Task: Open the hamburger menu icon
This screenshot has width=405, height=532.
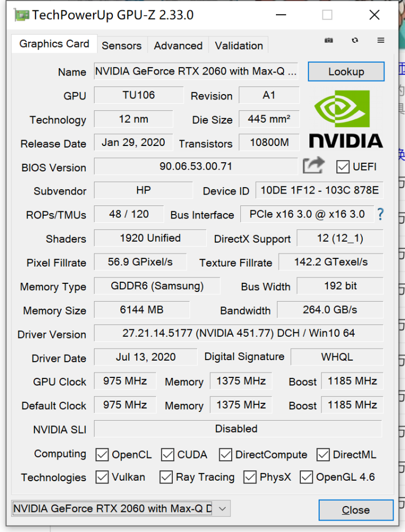Action: pos(381,41)
